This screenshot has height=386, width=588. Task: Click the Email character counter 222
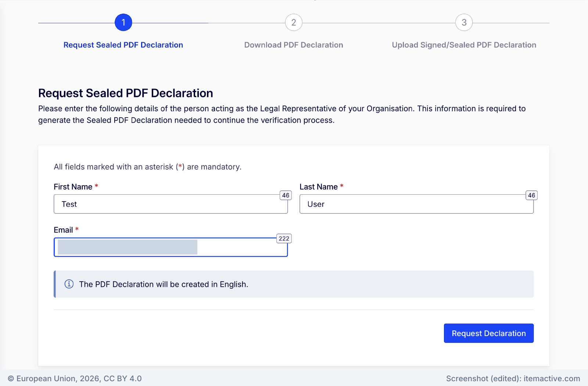(x=284, y=239)
